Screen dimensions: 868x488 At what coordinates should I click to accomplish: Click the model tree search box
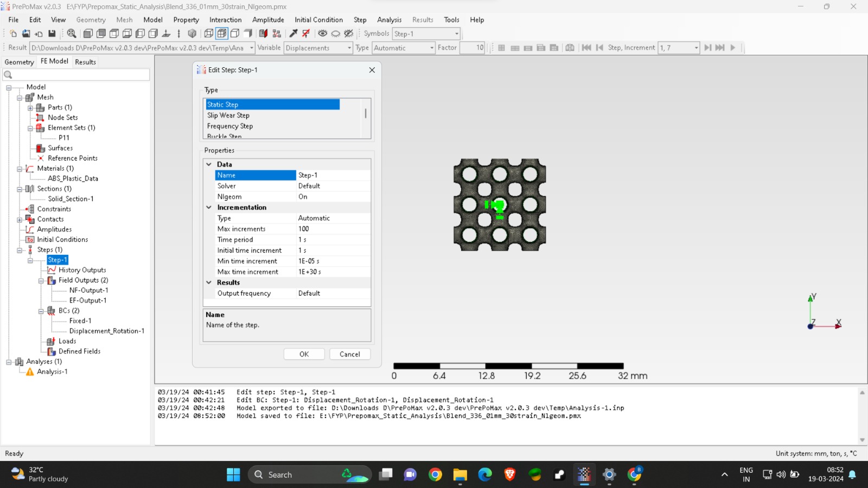pyautogui.click(x=76, y=74)
